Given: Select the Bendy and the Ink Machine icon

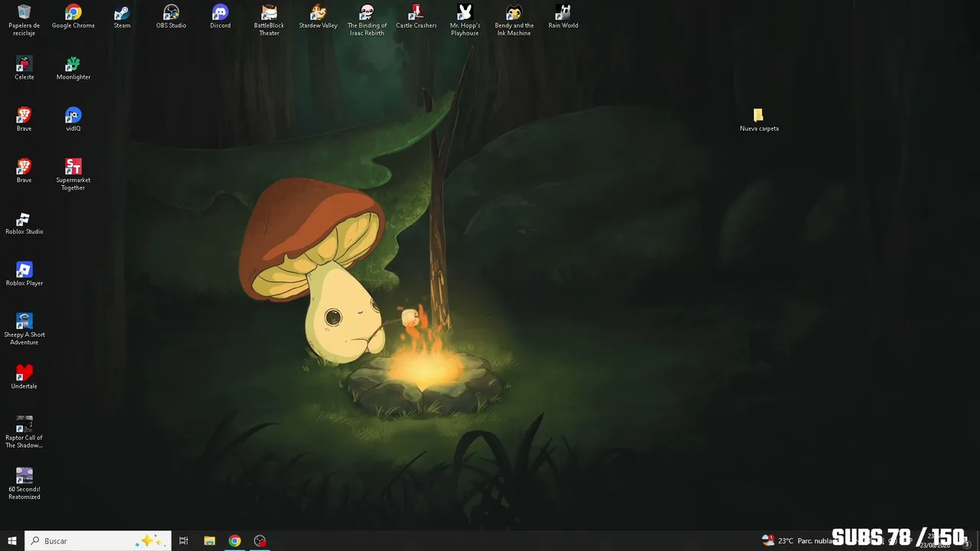Looking at the screenshot, I should pyautogui.click(x=514, y=20).
